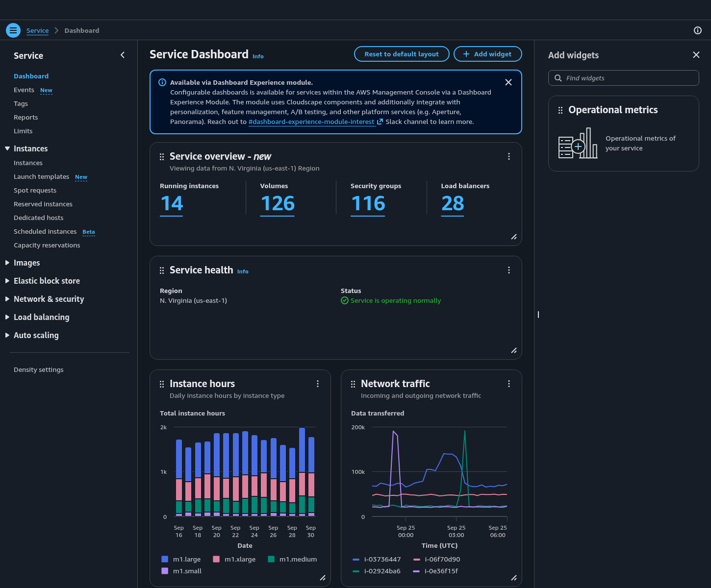The width and height of the screenshot is (711, 588).
Task: Click the alert's info status icon
Action: (162, 82)
